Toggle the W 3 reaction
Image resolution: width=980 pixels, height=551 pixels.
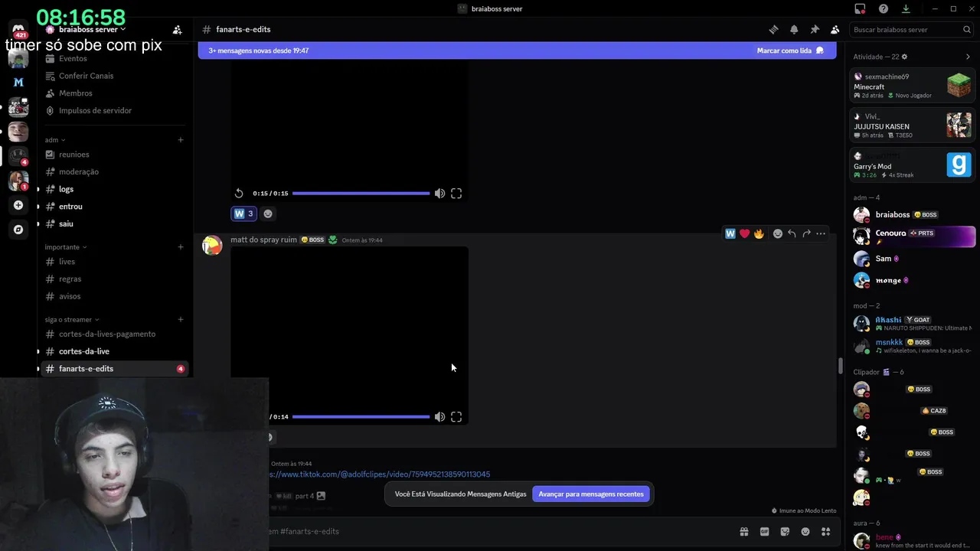[x=243, y=214]
